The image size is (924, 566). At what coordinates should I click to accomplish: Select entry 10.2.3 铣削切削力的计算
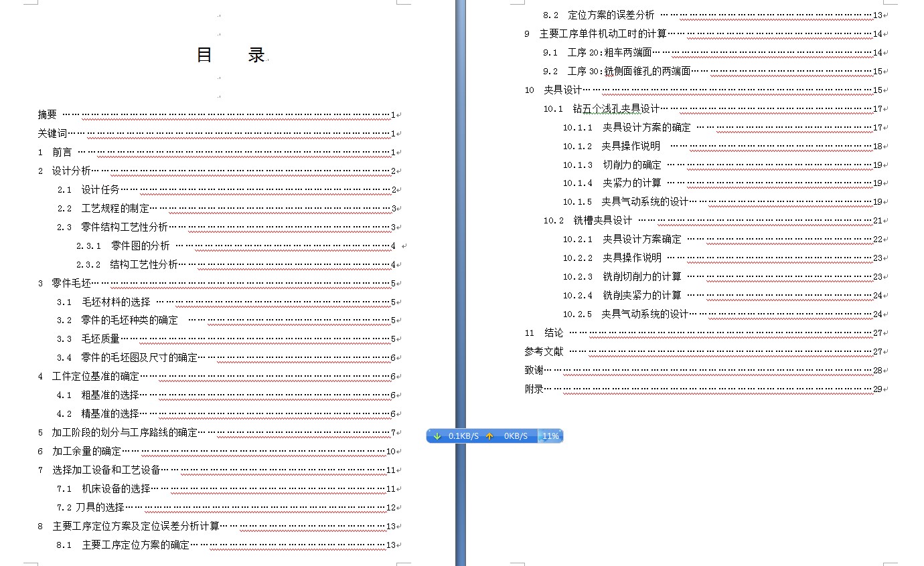click(x=723, y=276)
